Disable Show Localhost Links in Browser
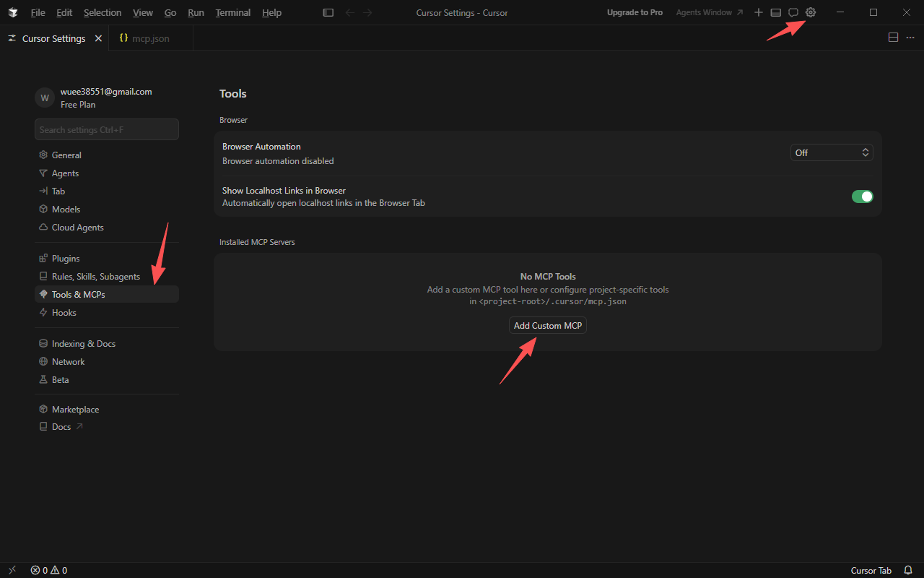Screen dimensions: 924x578 pyautogui.click(x=863, y=197)
